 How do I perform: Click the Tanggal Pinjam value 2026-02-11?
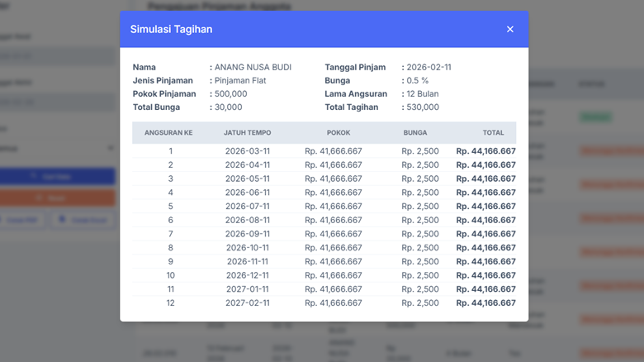pos(429,68)
